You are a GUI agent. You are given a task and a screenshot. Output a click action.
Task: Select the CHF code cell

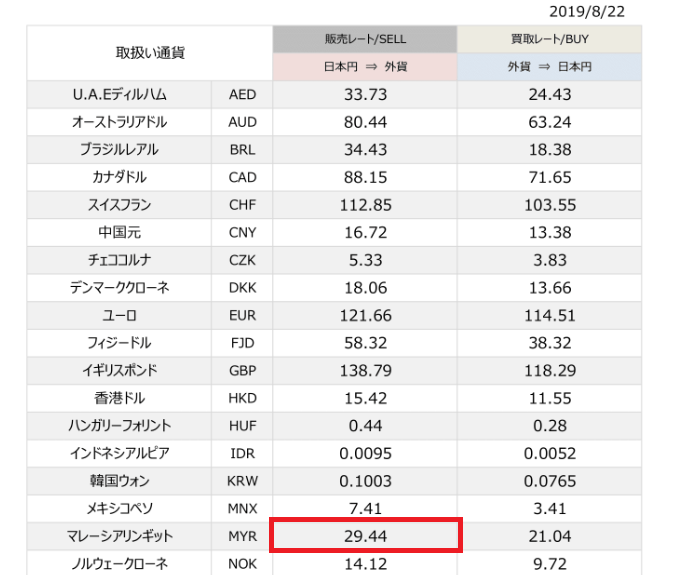(242, 205)
